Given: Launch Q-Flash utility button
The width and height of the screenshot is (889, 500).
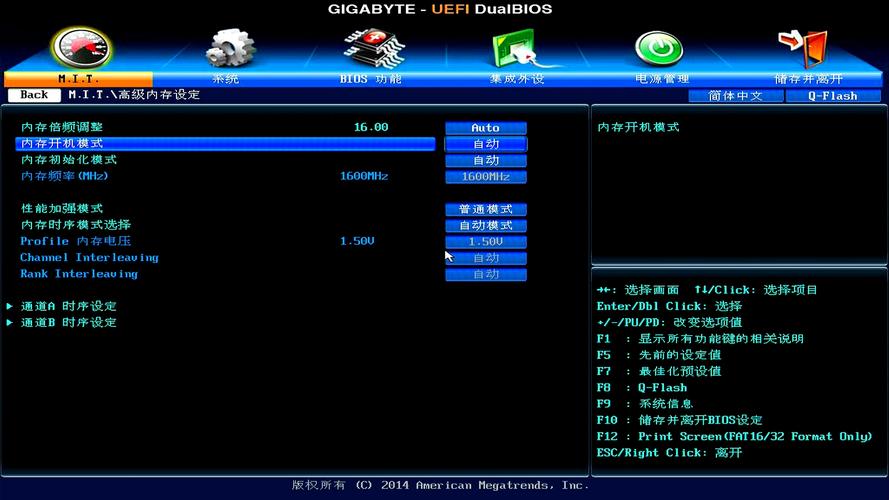Looking at the screenshot, I should point(832,96).
